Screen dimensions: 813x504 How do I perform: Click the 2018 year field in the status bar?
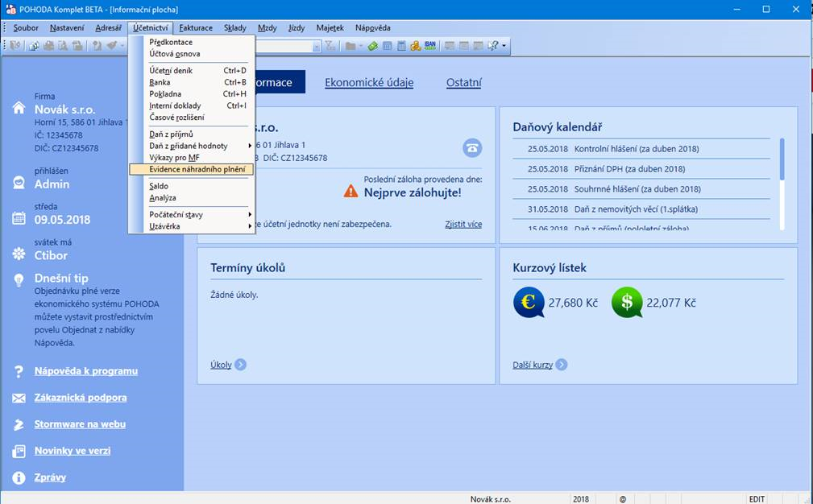(x=581, y=499)
